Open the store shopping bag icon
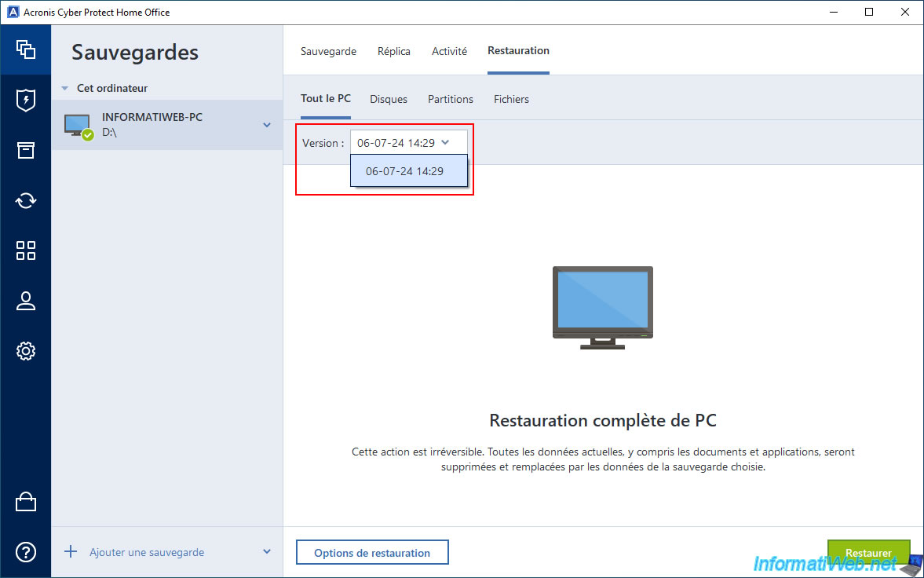 (x=26, y=502)
